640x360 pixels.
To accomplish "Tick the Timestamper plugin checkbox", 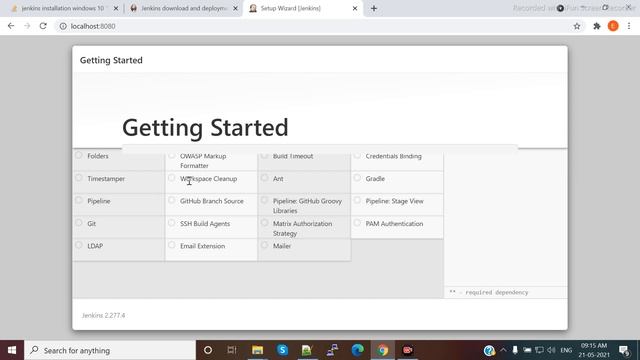I will point(79,178).
